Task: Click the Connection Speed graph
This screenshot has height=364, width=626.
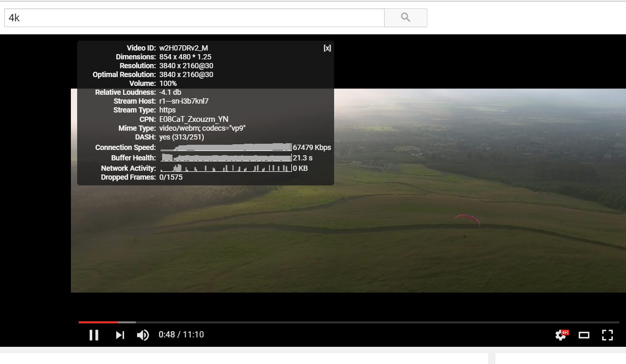Action: coord(226,147)
